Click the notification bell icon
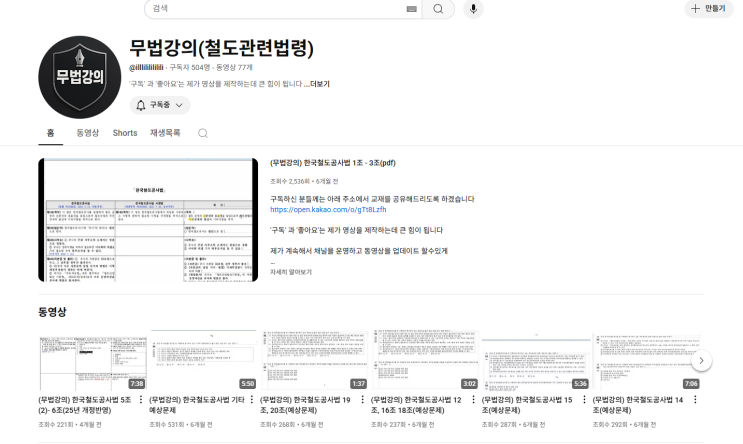This screenshot has width=743, height=444. click(x=141, y=105)
